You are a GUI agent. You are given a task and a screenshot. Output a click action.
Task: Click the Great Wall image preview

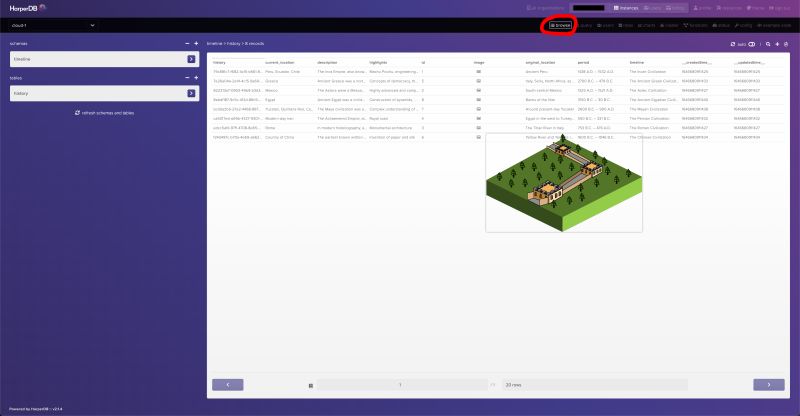point(564,183)
